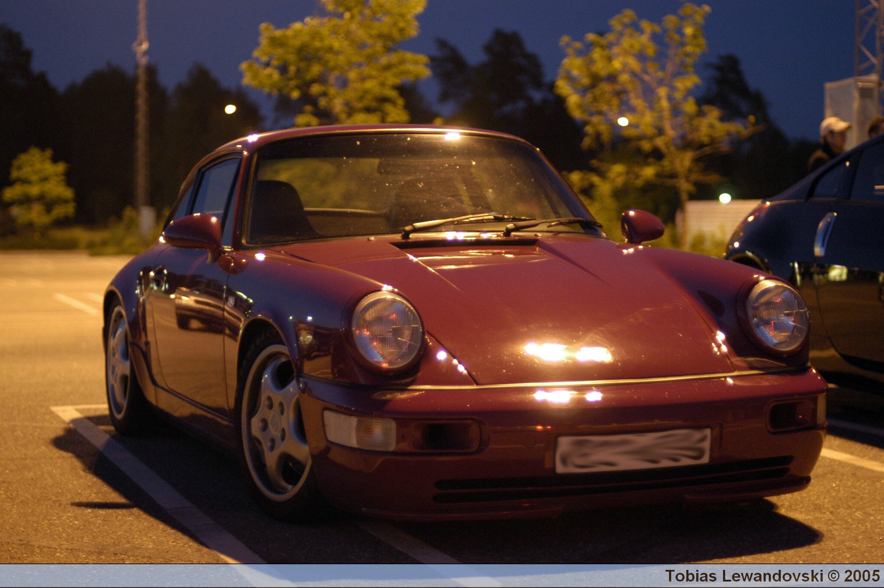Click the neighboring dark car's door handle
Viewport: 884px width, 588px height.
pos(824,234)
